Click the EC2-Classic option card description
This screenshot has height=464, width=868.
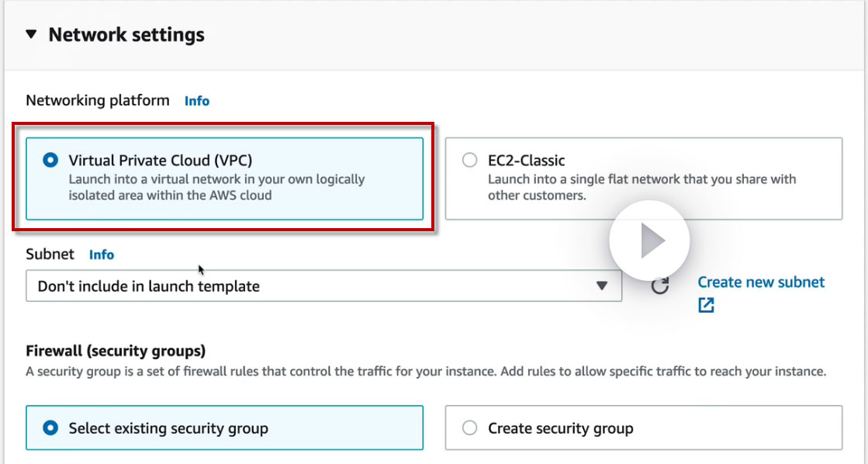click(641, 188)
